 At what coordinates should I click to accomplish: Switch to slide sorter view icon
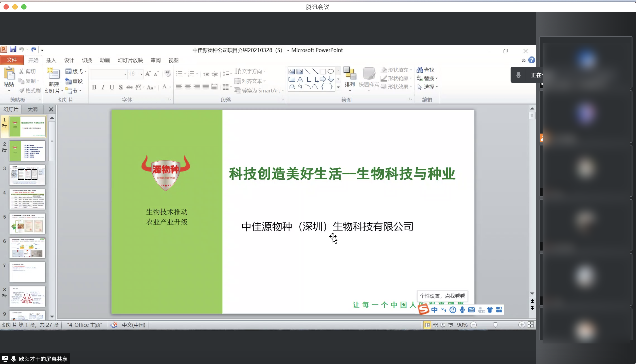[x=435, y=325]
